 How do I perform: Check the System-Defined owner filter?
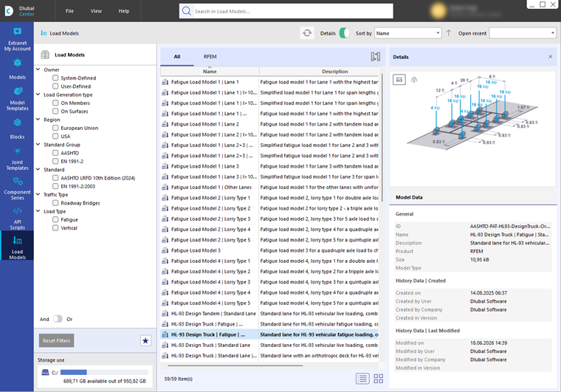(55, 78)
